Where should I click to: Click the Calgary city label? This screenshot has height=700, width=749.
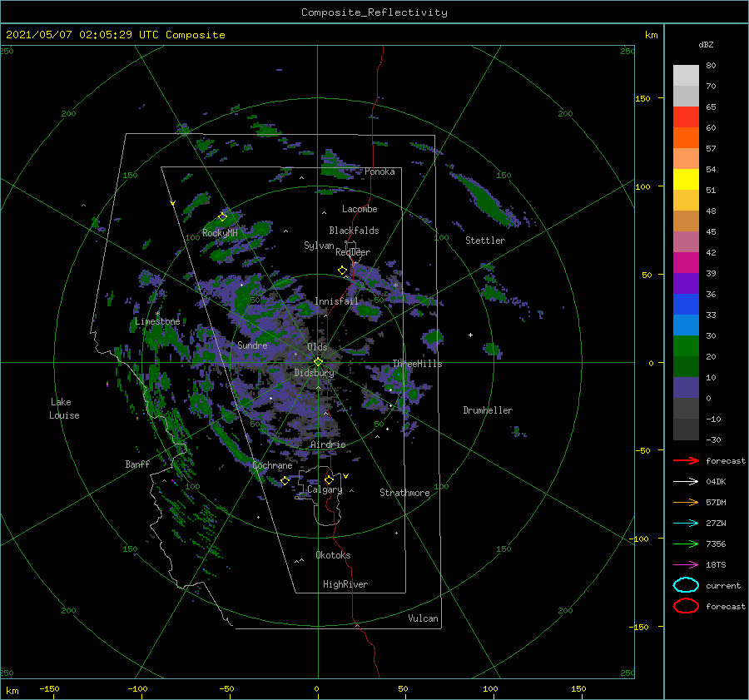point(325,489)
